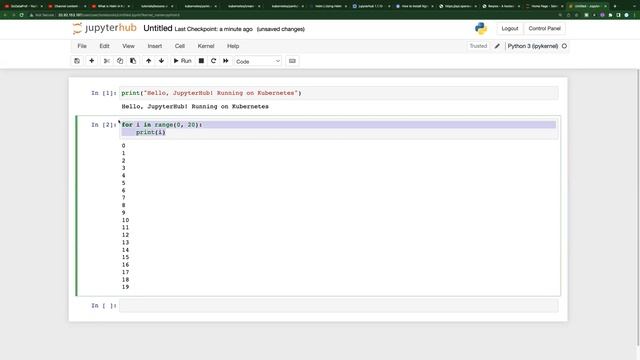
Task: Open the Help menu
Action: coord(233,46)
